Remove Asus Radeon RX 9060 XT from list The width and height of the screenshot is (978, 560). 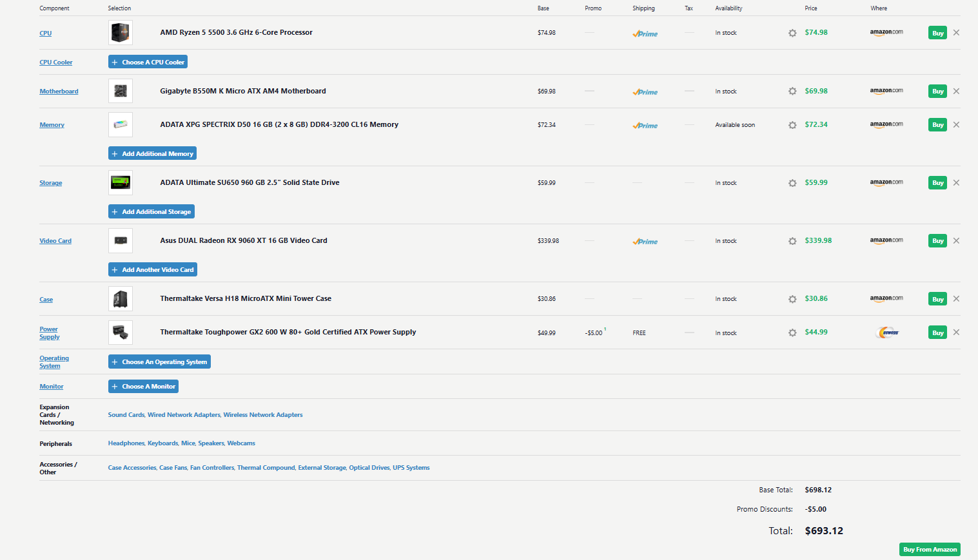[956, 241]
